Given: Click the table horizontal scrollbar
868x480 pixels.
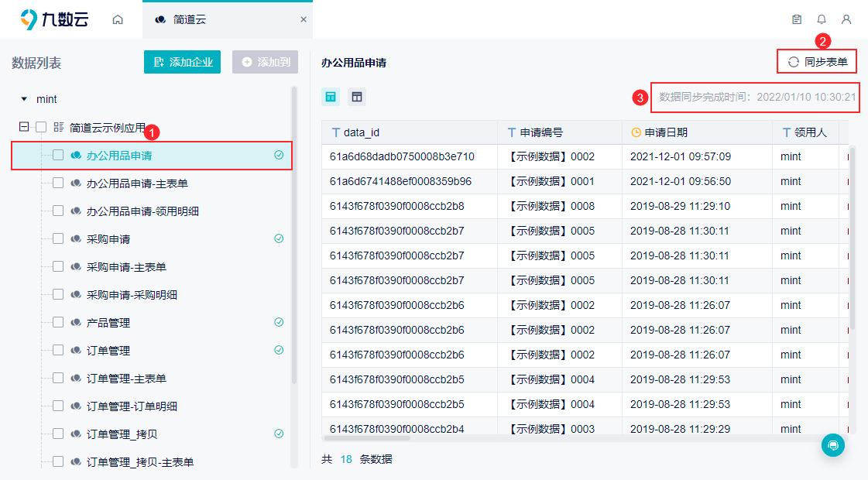Looking at the screenshot, I should point(366,438).
